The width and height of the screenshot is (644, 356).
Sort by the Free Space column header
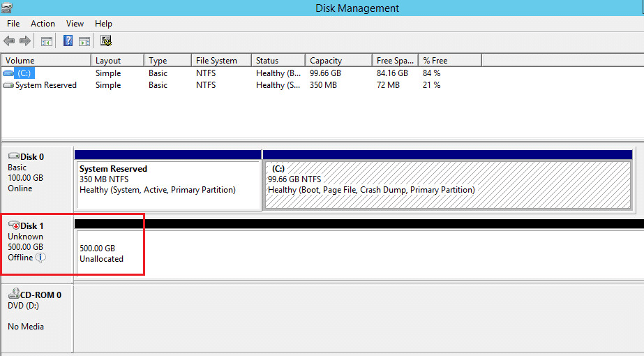pos(396,61)
